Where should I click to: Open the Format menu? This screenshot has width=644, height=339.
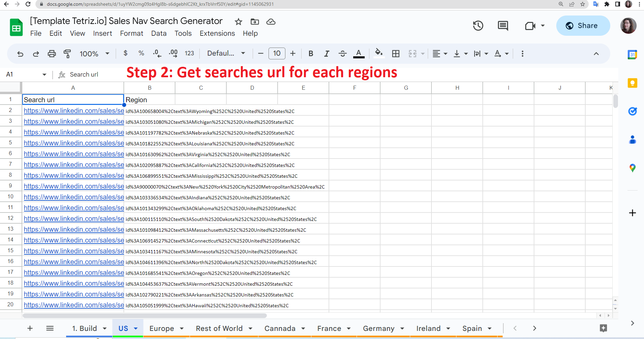(x=132, y=33)
